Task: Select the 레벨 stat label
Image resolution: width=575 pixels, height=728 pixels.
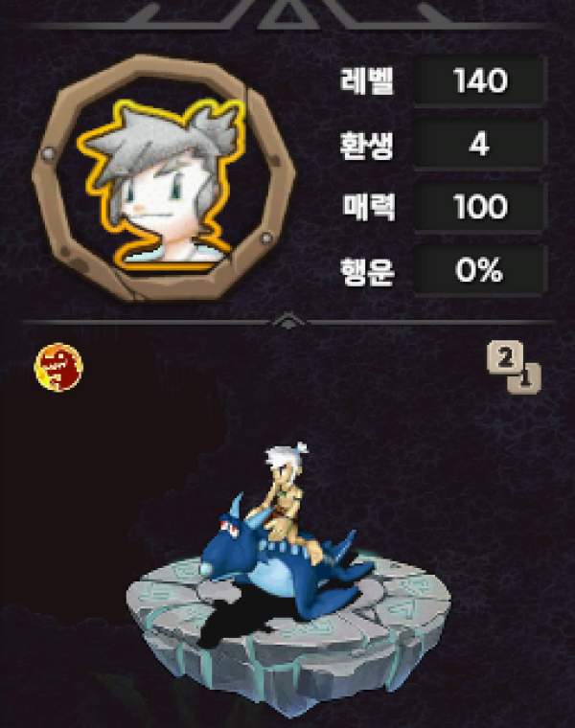Action: click(367, 80)
